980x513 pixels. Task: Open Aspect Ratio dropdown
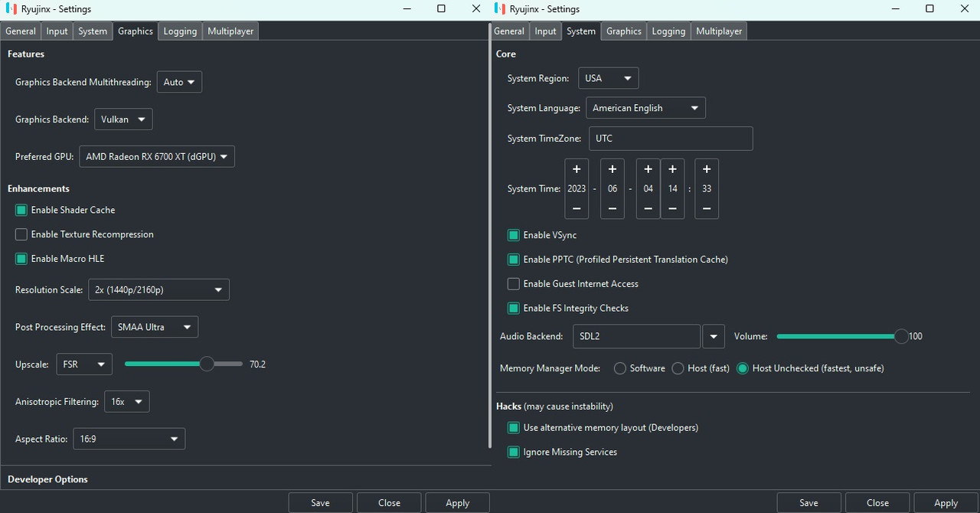(129, 439)
